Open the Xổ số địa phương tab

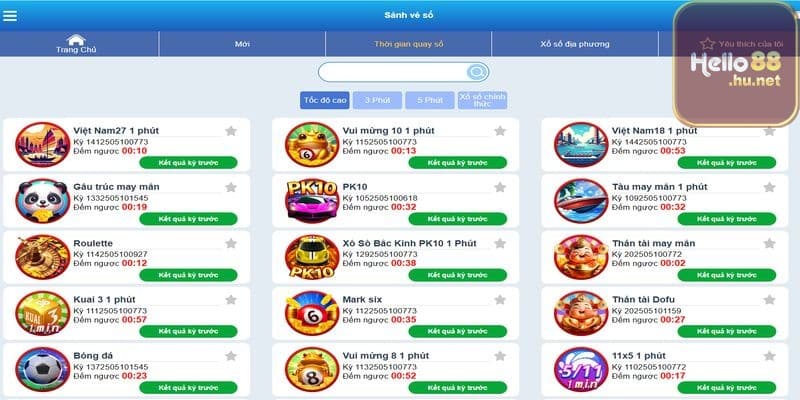(575, 44)
